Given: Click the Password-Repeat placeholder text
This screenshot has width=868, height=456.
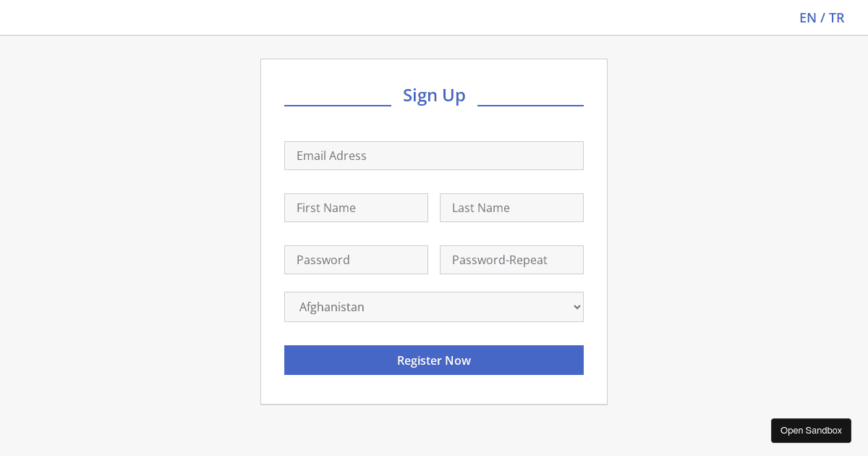Looking at the screenshot, I should point(500,260).
